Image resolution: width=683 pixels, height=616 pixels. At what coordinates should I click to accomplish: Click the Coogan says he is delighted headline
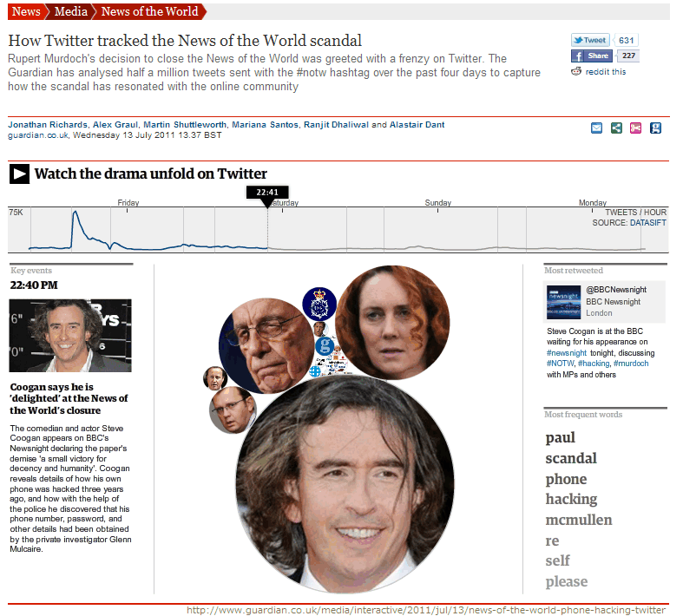[x=69, y=399]
